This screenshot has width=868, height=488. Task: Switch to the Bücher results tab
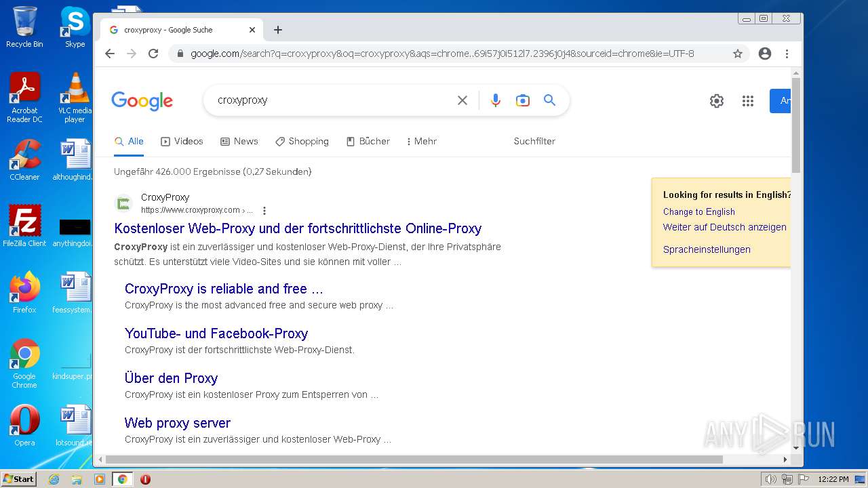(x=368, y=141)
